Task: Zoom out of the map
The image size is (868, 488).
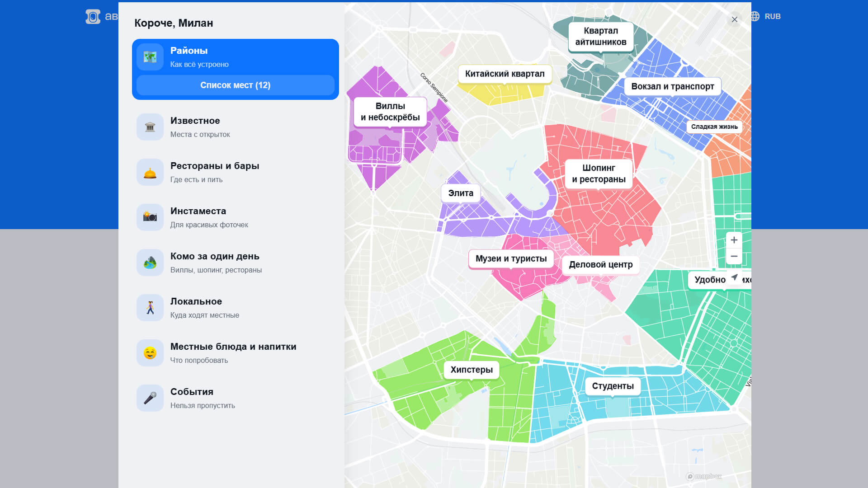Action: click(734, 256)
